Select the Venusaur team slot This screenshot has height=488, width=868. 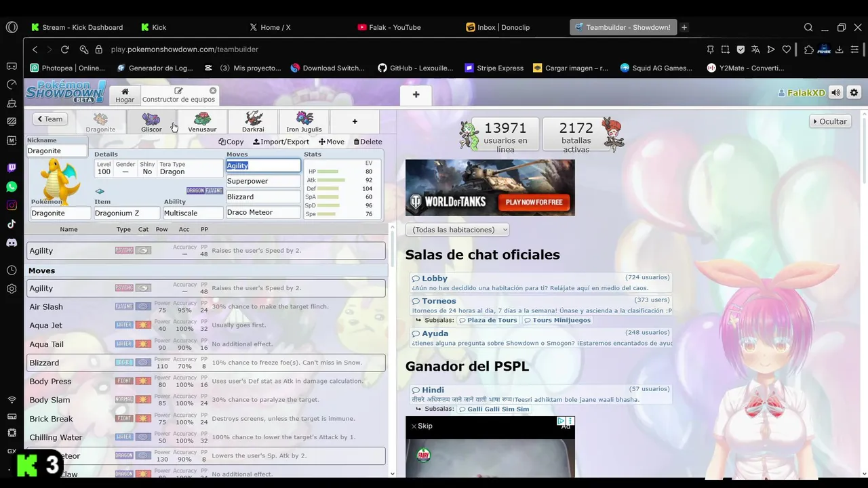(x=202, y=123)
